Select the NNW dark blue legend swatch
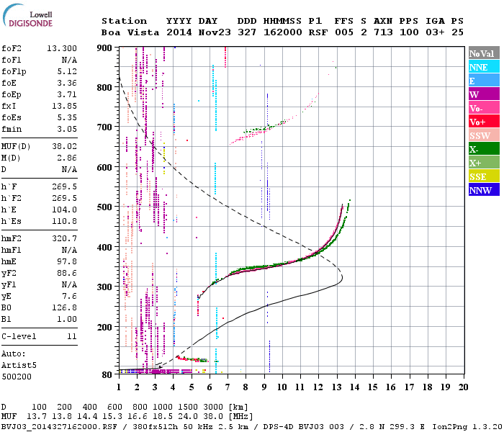Image resolution: width=504 pixels, height=432 pixels. click(x=484, y=189)
